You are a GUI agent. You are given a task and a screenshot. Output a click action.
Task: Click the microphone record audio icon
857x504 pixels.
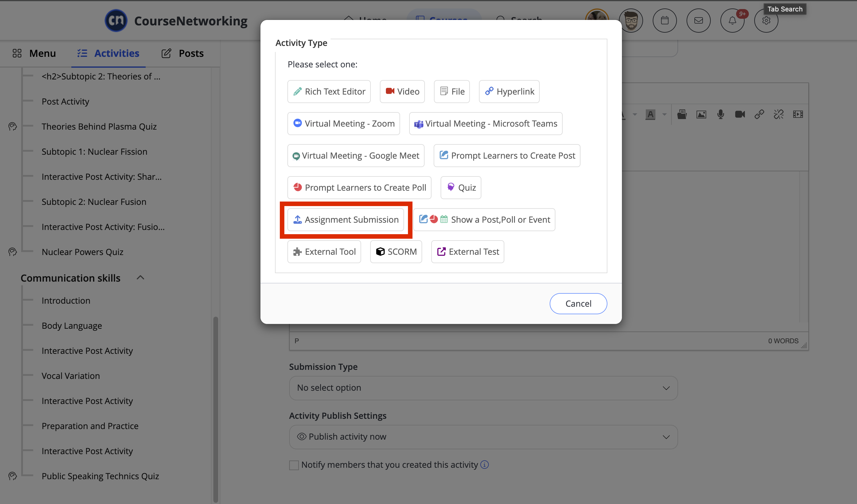click(720, 114)
